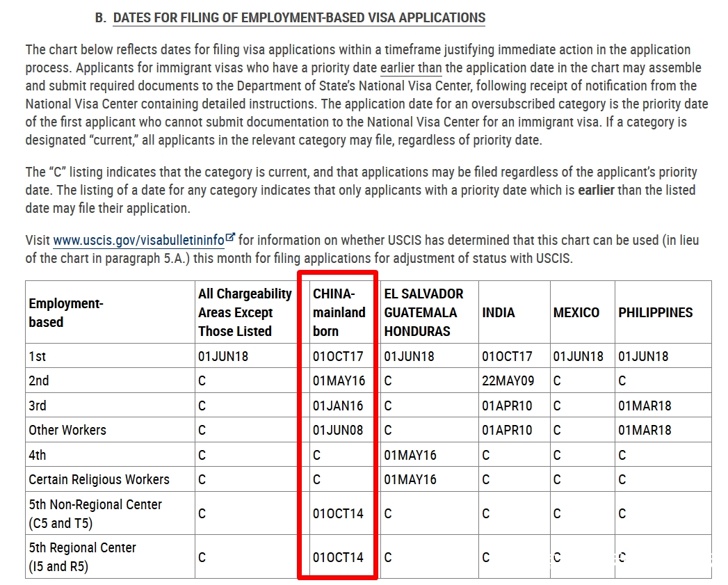Click the bold word 'earlier' in paragraph
The width and height of the screenshot is (728, 585).
pyautogui.click(x=596, y=190)
